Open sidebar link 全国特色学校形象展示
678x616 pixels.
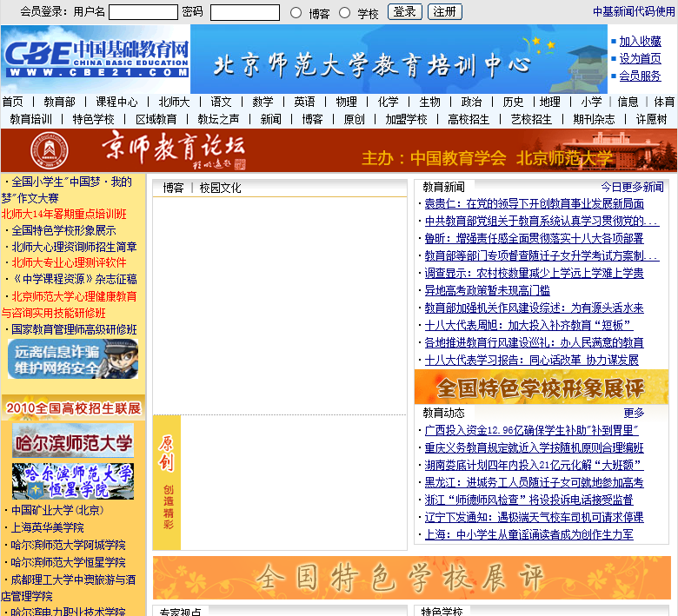[63, 230]
